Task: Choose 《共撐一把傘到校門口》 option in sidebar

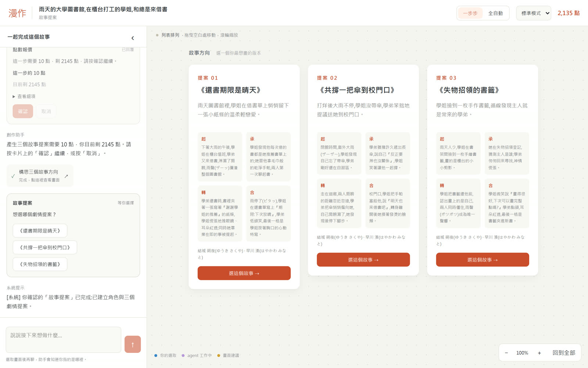Action: click(45, 247)
